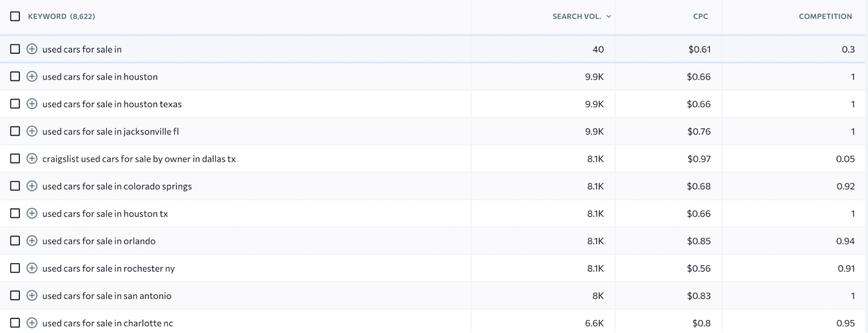The image size is (868, 333).
Task: Click keyword 'used cars for sale in colorado springs'
Action: pos(117,186)
